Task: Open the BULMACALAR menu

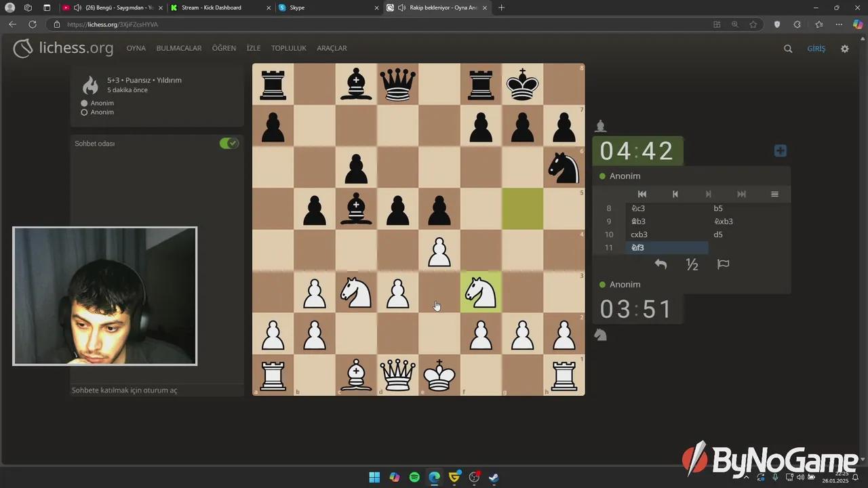Action: point(179,49)
